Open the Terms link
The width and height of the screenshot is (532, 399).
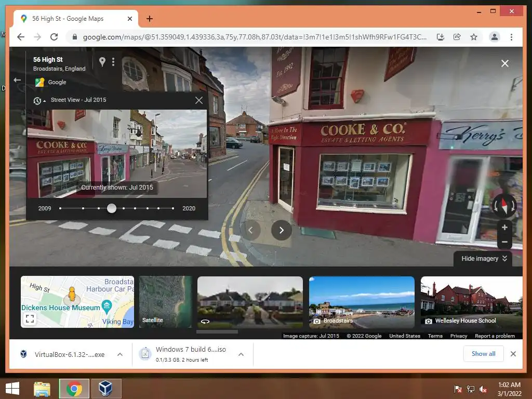[435, 336]
